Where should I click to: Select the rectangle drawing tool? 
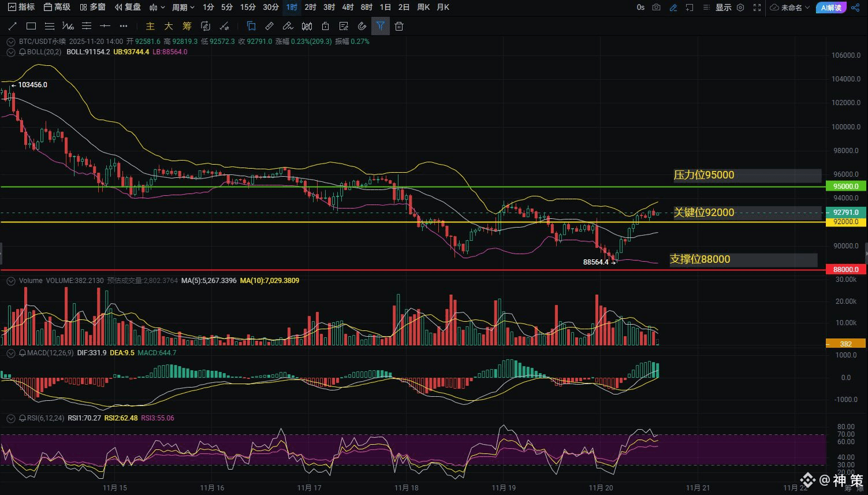[x=31, y=26]
